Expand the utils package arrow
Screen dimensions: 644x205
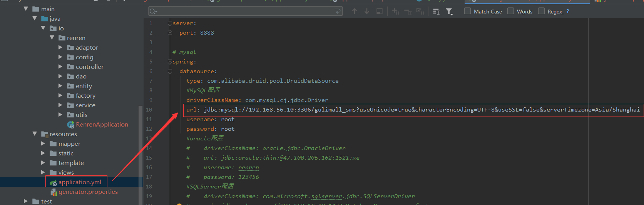(x=60, y=115)
